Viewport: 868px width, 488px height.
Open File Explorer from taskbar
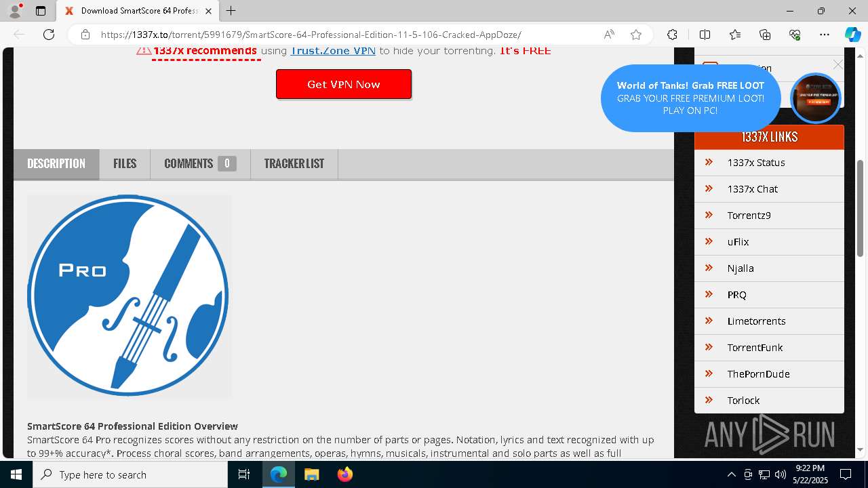tap(311, 474)
